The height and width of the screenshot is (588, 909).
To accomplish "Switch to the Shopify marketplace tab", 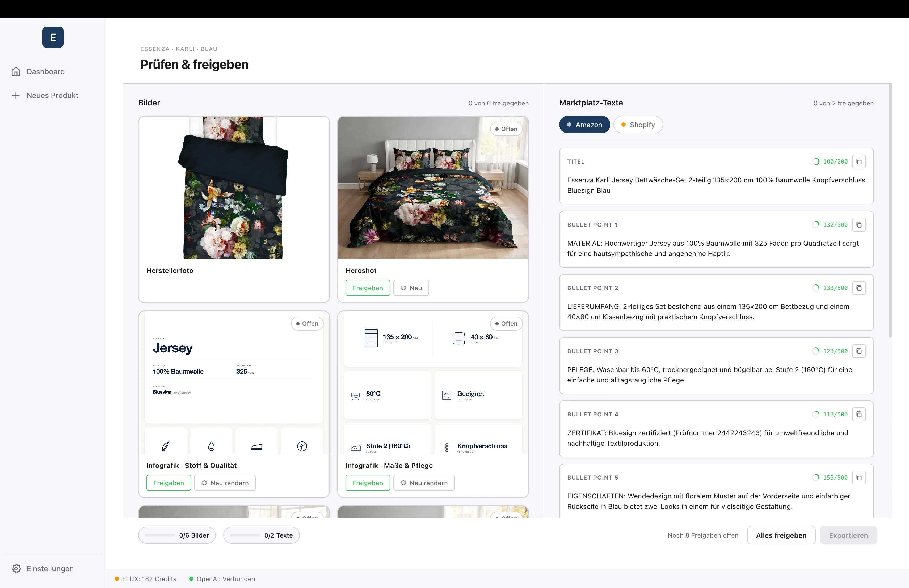I will pos(638,125).
